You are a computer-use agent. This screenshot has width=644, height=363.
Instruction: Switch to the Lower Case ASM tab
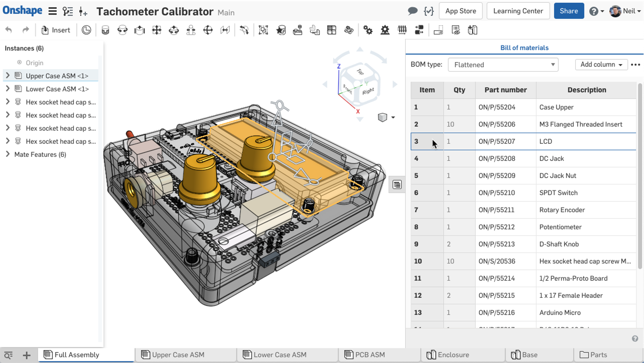pyautogui.click(x=279, y=355)
